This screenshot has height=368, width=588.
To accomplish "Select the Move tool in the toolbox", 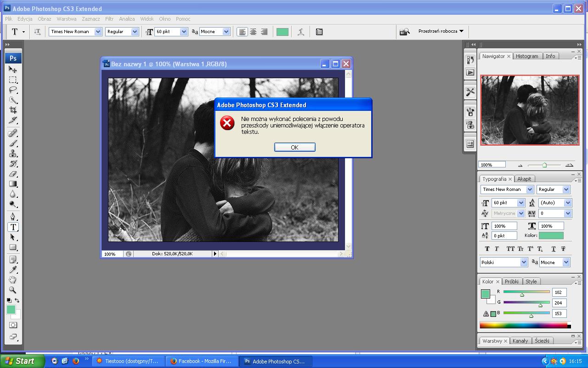I will point(13,69).
